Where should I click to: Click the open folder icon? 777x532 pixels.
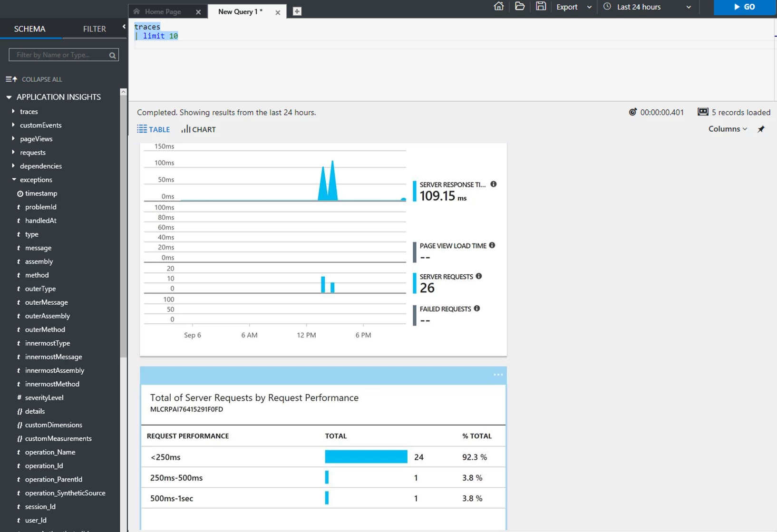pyautogui.click(x=520, y=7)
